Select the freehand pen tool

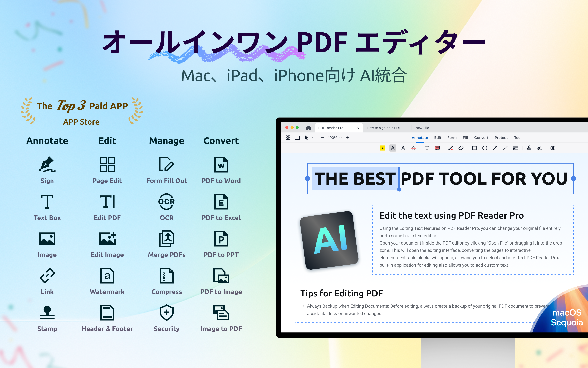450,148
